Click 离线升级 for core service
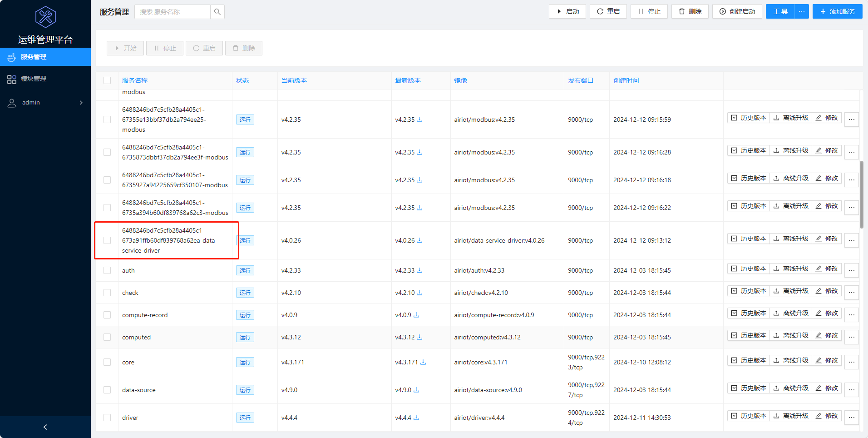Image resolution: width=868 pixels, height=438 pixels. coord(791,360)
